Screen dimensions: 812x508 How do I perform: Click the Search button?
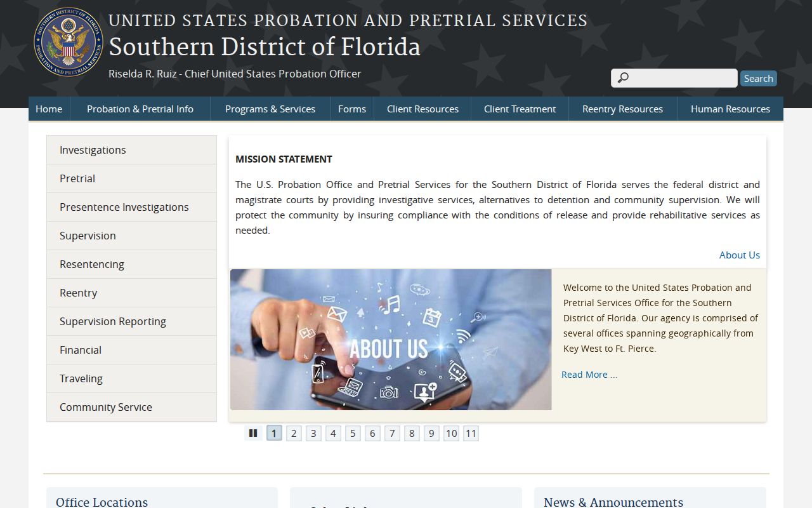(758, 78)
